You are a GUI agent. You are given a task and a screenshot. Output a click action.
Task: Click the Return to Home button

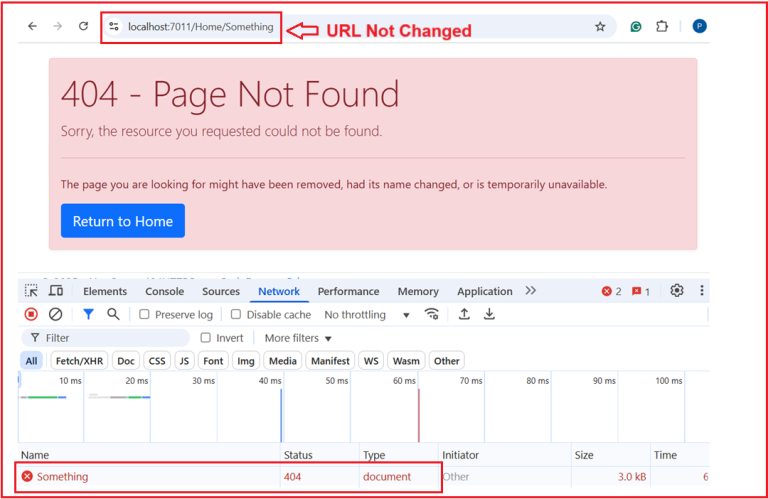click(x=122, y=221)
